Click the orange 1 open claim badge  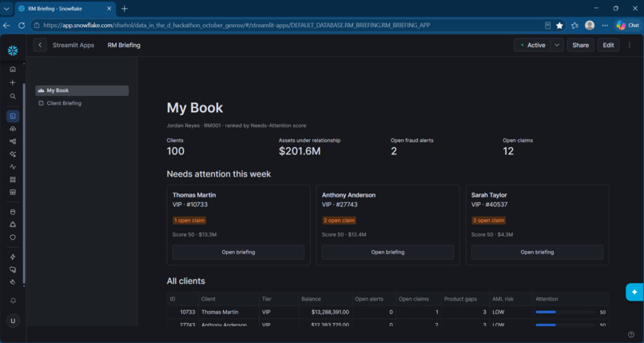coord(189,221)
